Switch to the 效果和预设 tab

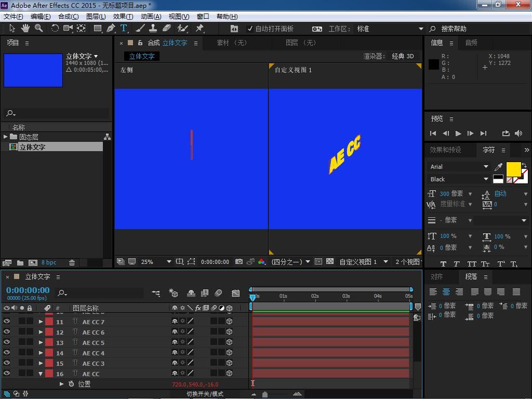click(445, 150)
